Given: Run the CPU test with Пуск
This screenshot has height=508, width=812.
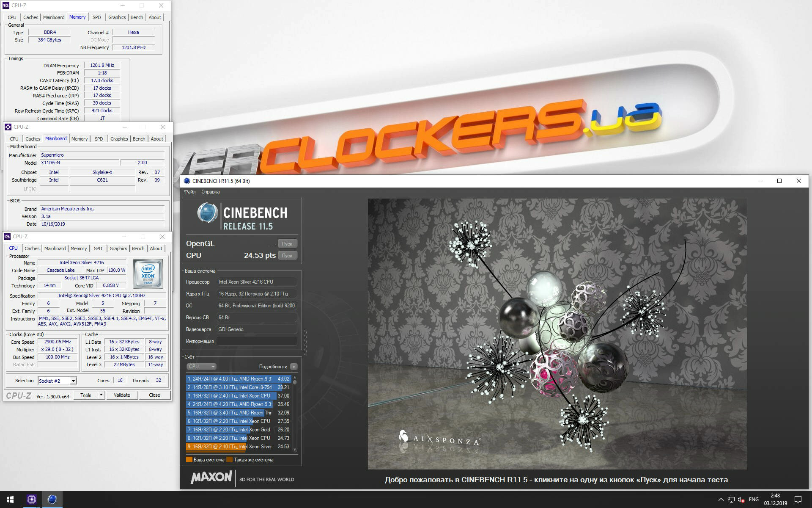Looking at the screenshot, I should (287, 256).
